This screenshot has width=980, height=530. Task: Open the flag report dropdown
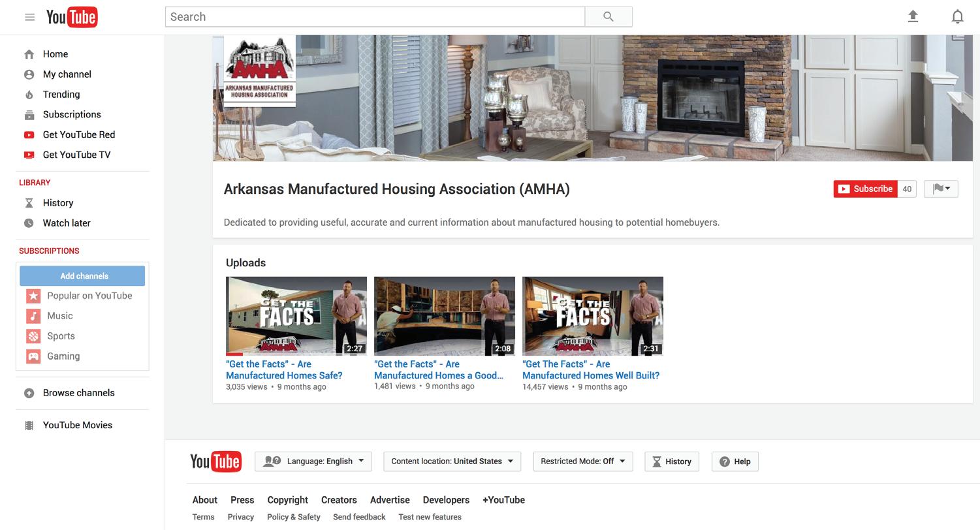(941, 189)
